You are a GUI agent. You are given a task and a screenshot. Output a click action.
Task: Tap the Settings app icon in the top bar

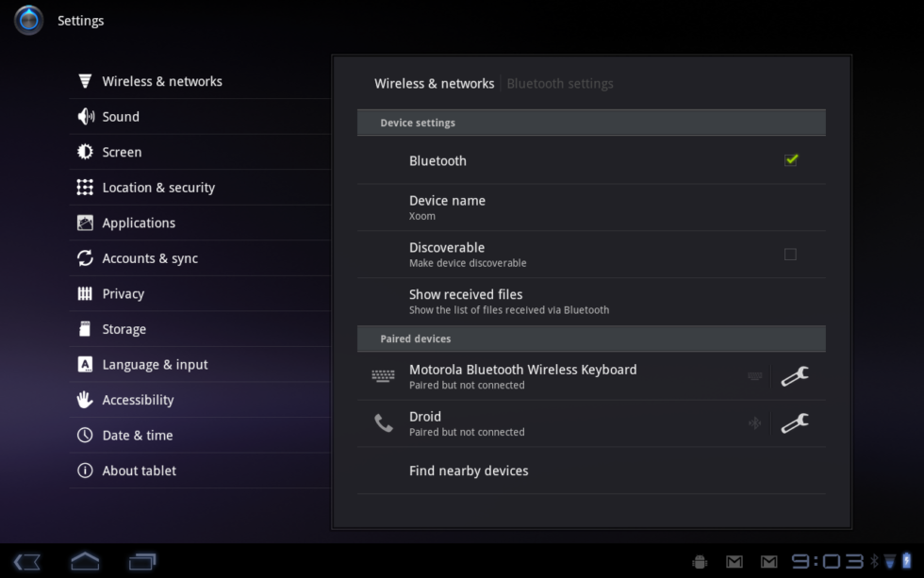(x=28, y=20)
